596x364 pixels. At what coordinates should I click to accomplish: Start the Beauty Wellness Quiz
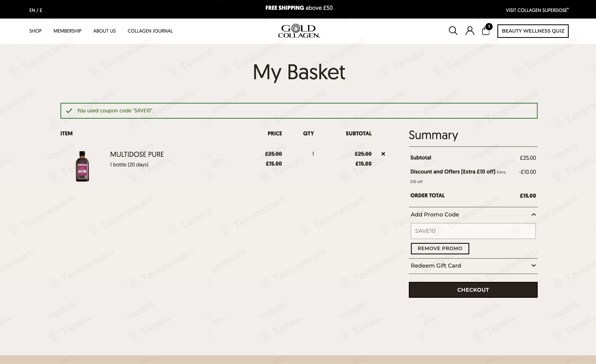pos(533,31)
